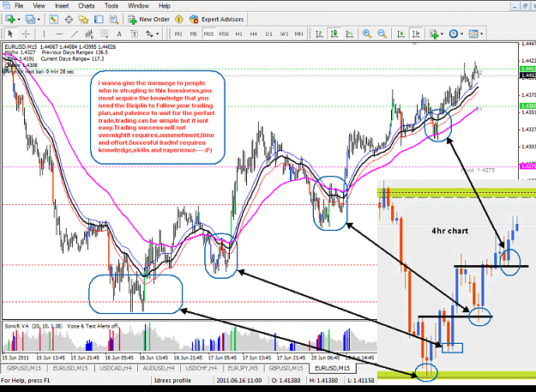
Task: Select the Fibonacci Retracement tool
Action: click(105, 33)
